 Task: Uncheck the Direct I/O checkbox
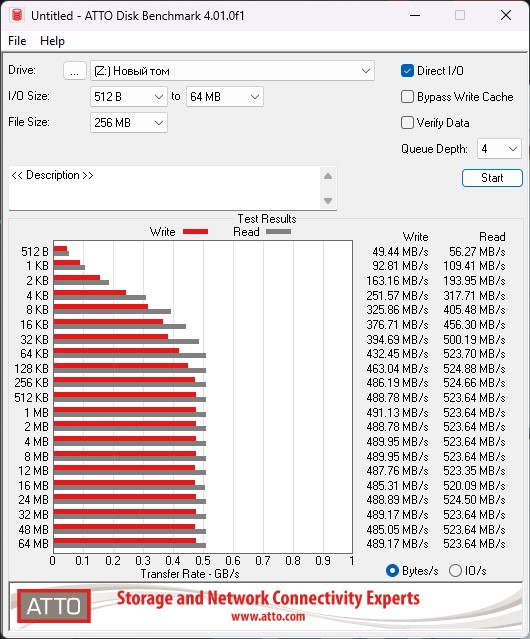(x=407, y=71)
